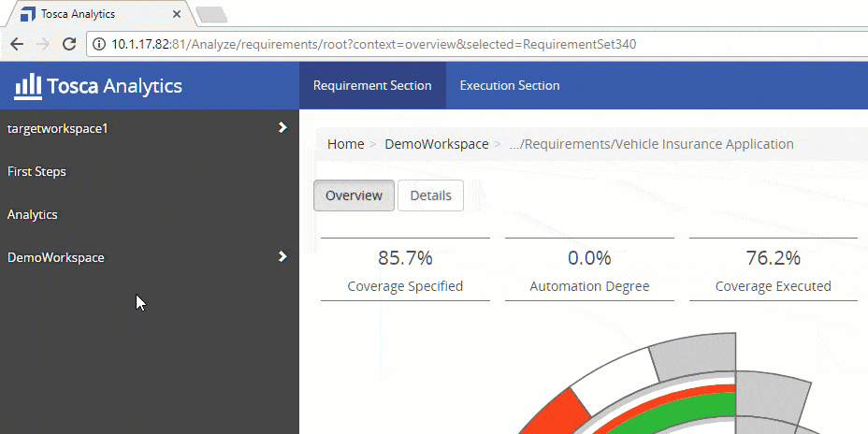Click the Automation Degree label
868x434 pixels.
click(x=589, y=286)
